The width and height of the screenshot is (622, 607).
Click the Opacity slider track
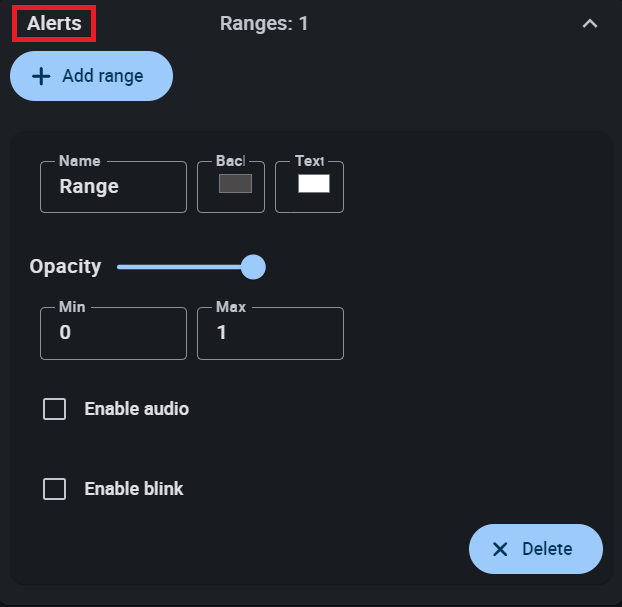click(x=180, y=267)
